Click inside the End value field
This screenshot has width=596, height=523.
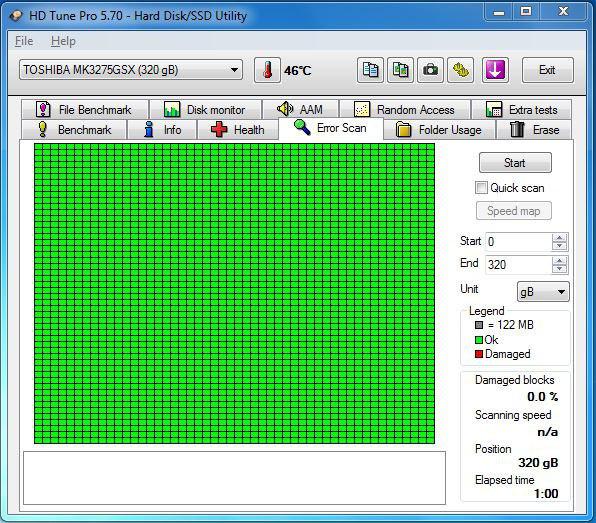(518, 265)
